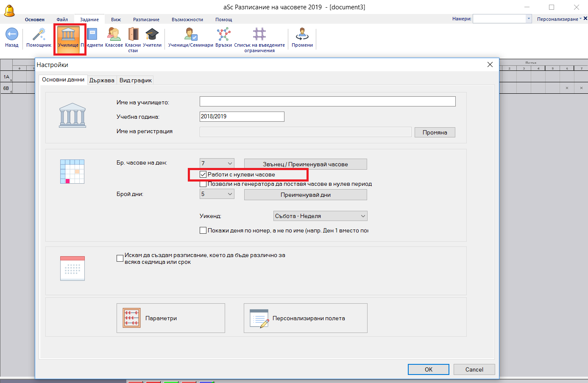Open Ученици/Семинари toolbar icon
Image resolution: width=588 pixels, height=383 pixels.
[190, 34]
